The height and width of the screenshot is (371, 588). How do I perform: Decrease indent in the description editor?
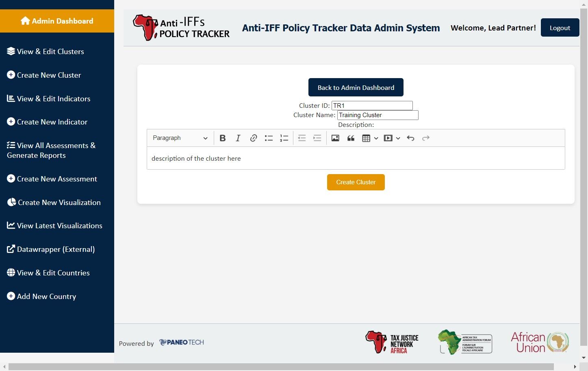(x=302, y=138)
